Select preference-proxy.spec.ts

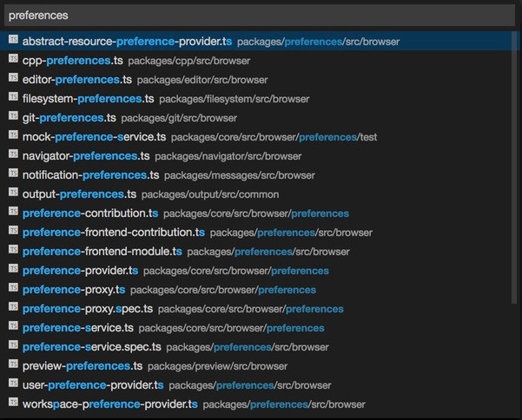88,309
